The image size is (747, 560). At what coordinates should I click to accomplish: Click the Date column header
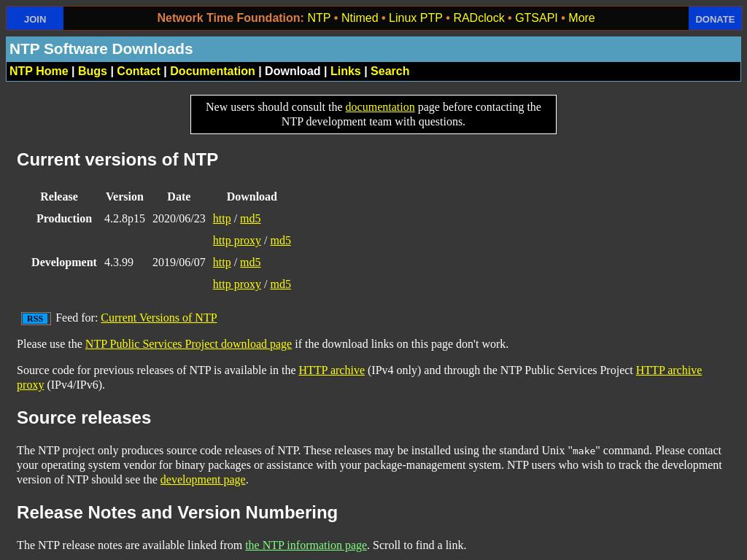pyautogui.click(x=179, y=197)
